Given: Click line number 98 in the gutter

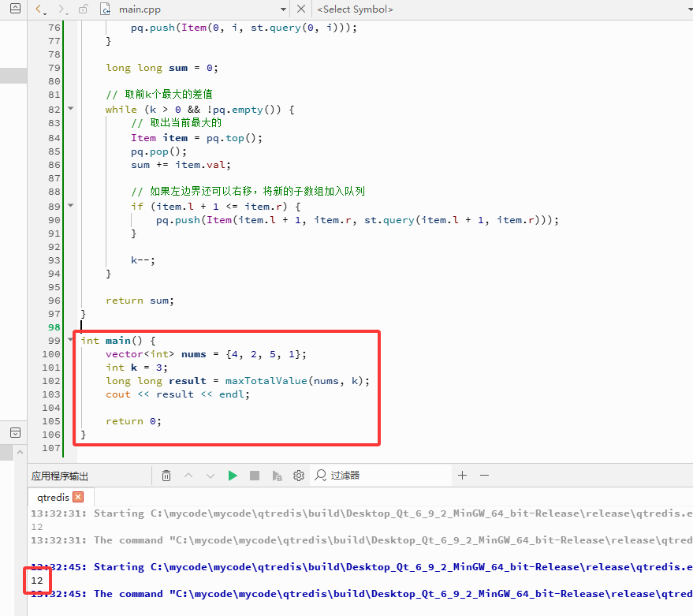Looking at the screenshot, I should tap(54, 327).
